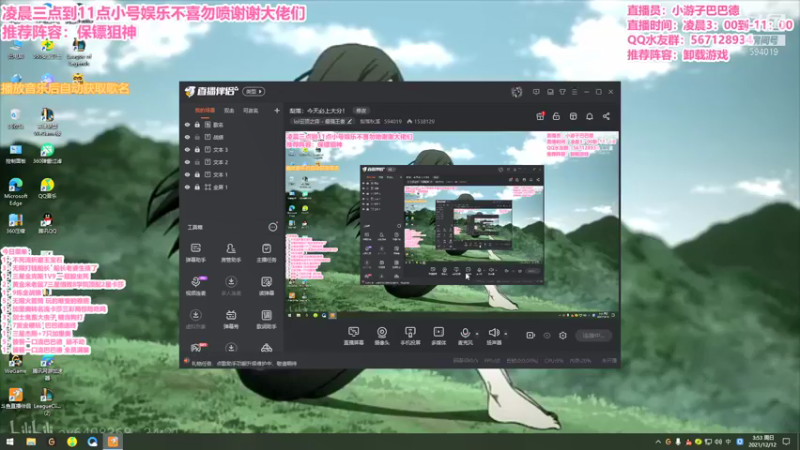
Task: Open the Windows Start menu
Action: pos(10,442)
